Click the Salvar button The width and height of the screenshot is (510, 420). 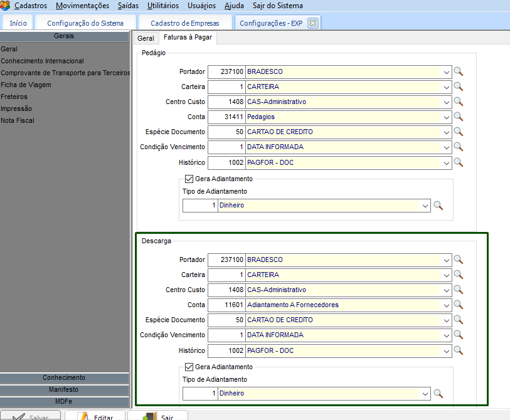(x=31, y=416)
